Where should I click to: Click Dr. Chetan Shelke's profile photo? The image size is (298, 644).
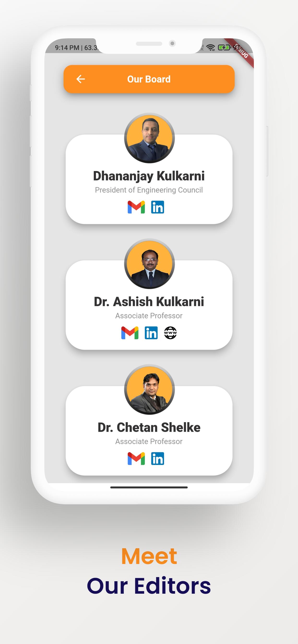149,389
